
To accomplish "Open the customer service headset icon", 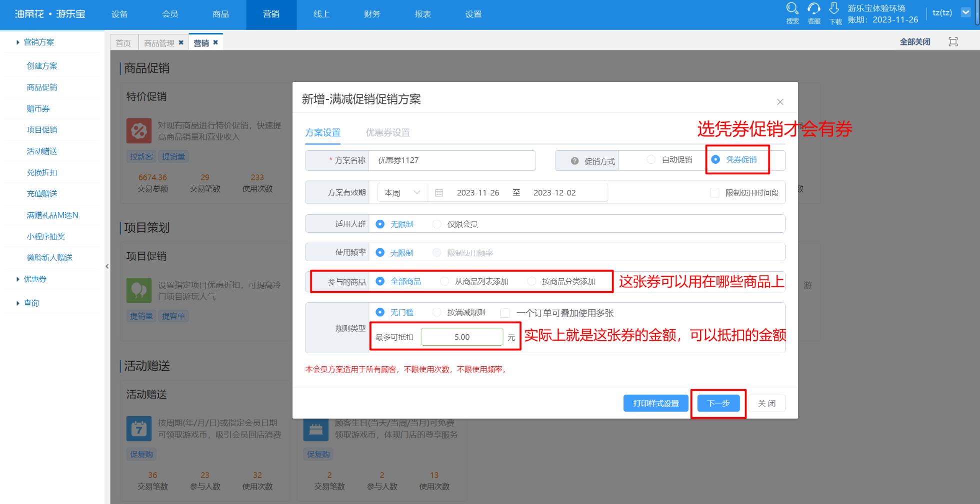I will point(814,8).
